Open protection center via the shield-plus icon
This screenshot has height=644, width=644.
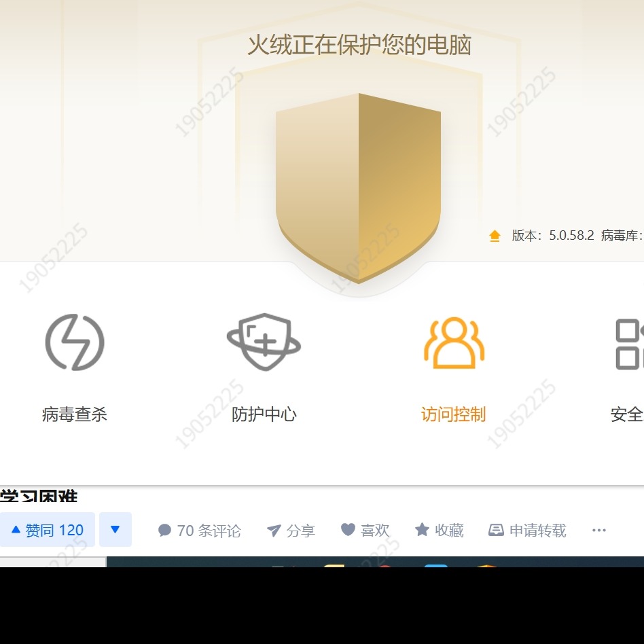point(264,342)
